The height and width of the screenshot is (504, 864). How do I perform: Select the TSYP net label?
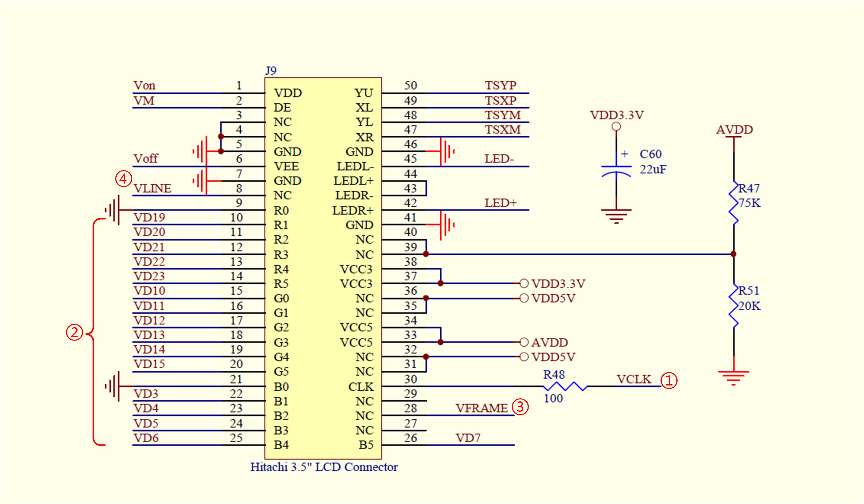(x=500, y=85)
